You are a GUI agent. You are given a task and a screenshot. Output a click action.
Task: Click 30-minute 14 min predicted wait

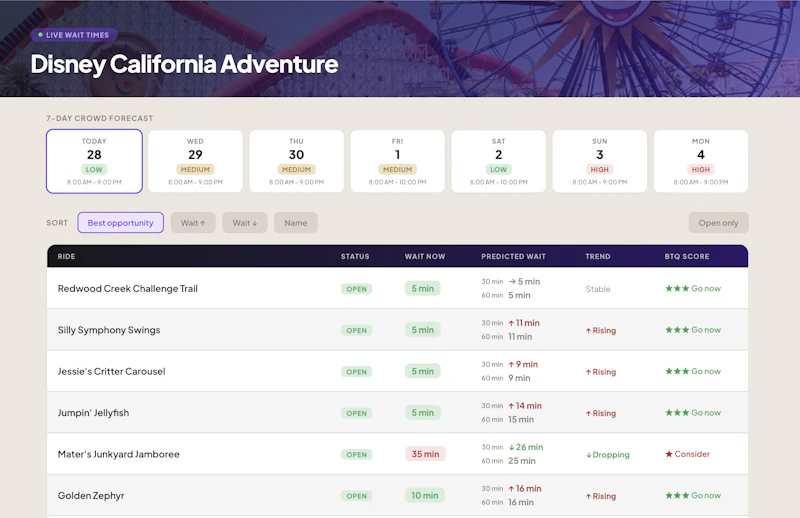525,406
